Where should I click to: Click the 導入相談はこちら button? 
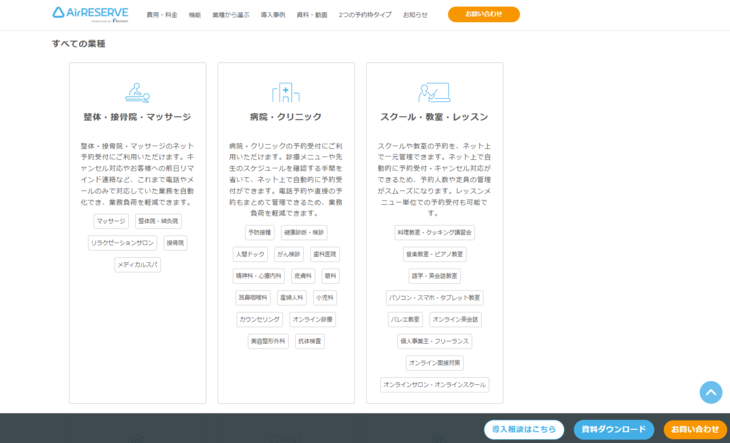point(525,429)
